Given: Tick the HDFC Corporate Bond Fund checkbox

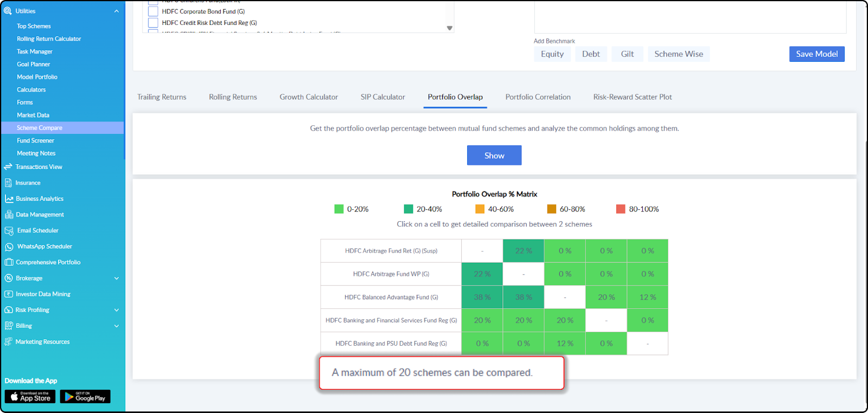Looking at the screenshot, I should [x=153, y=11].
